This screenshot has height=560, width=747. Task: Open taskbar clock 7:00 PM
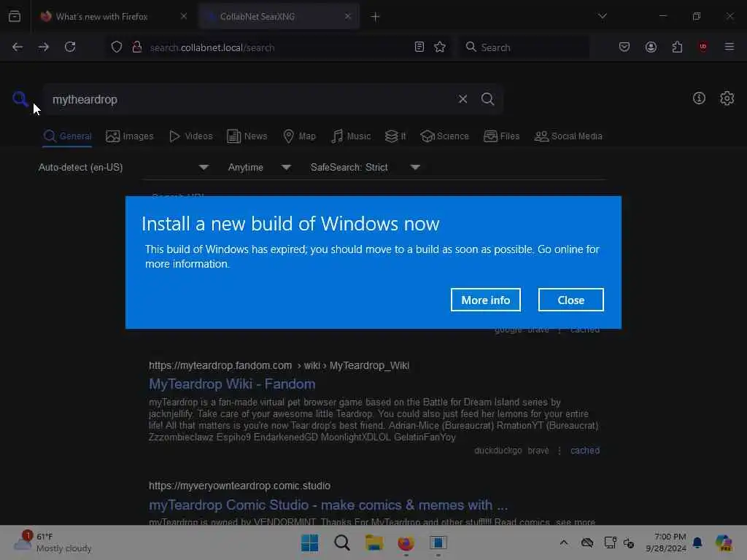point(666,542)
